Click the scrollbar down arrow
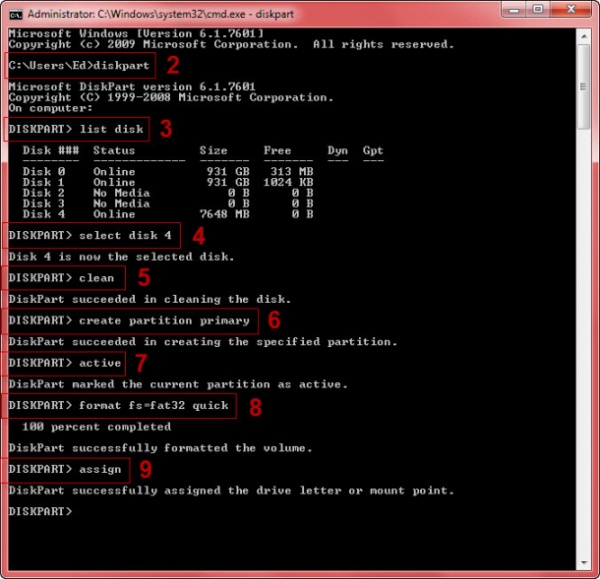Image resolution: width=600 pixels, height=579 pixels. (x=584, y=563)
